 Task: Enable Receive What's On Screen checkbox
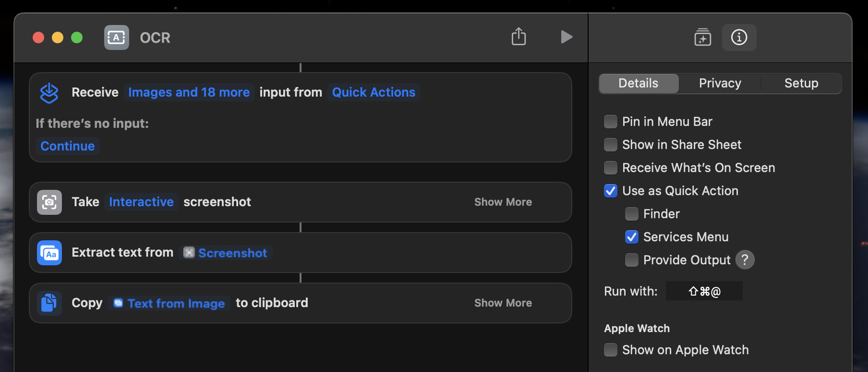click(x=611, y=168)
